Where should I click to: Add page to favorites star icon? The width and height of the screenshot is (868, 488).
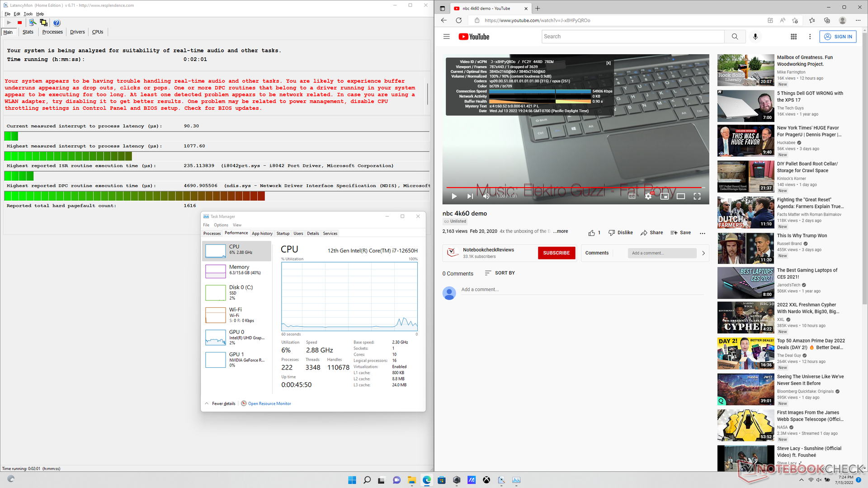click(x=795, y=20)
